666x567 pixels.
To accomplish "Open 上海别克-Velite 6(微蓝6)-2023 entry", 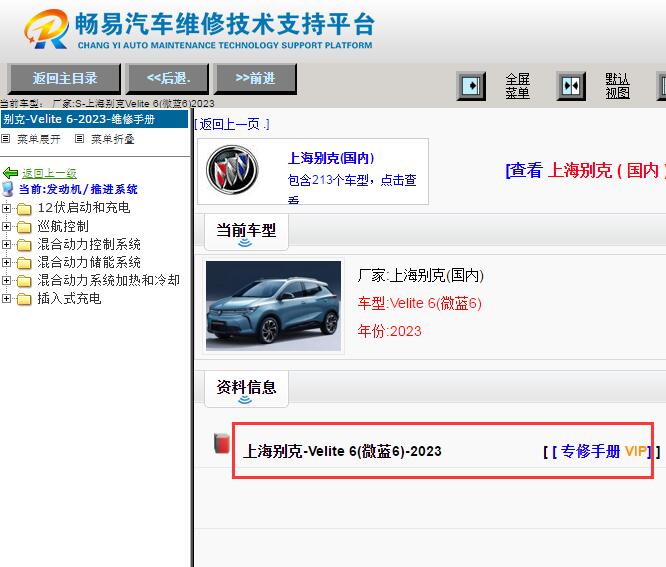I will (342, 451).
